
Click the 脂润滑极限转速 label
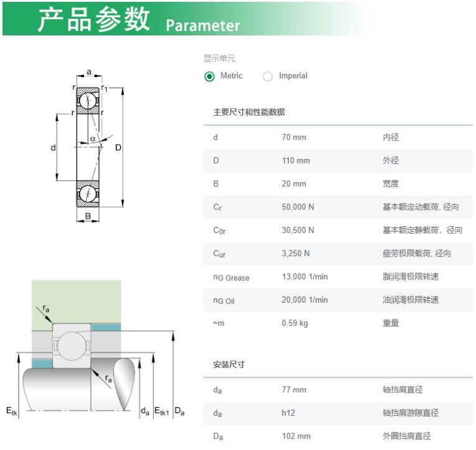[x=411, y=277]
